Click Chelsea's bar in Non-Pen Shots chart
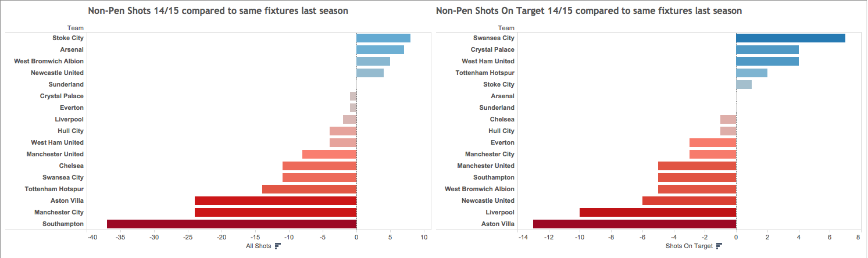The height and width of the screenshot is (258, 868). click(319, 166)
